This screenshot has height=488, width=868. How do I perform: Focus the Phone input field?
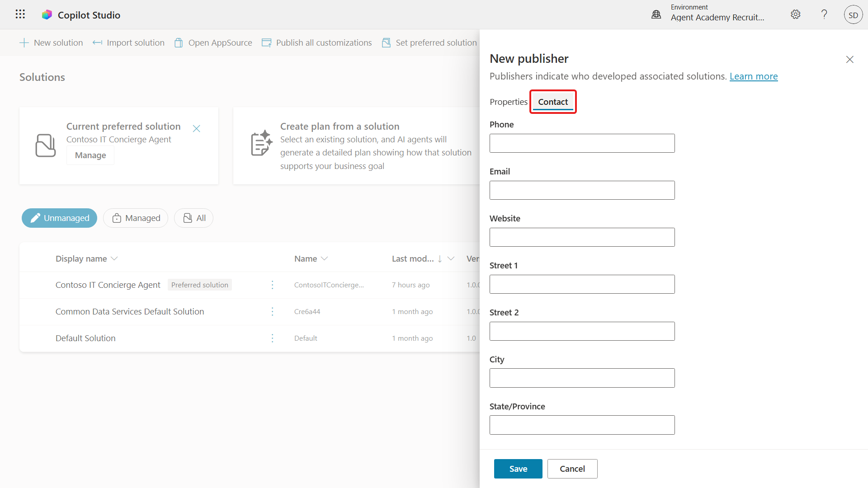pyautogui.click(x=582, y=143)
